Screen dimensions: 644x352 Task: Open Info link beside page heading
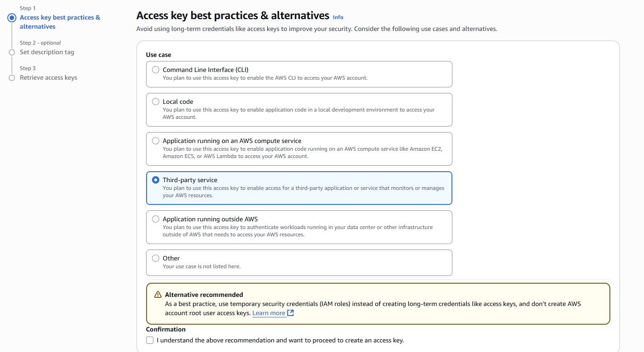(338, 17)
